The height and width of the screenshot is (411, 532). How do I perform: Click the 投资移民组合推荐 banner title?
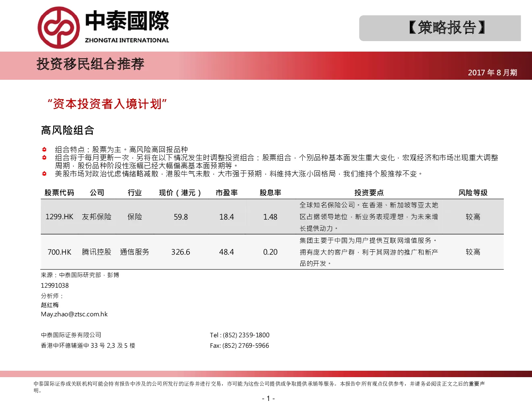pyautogui.click(x=90, y=64)
